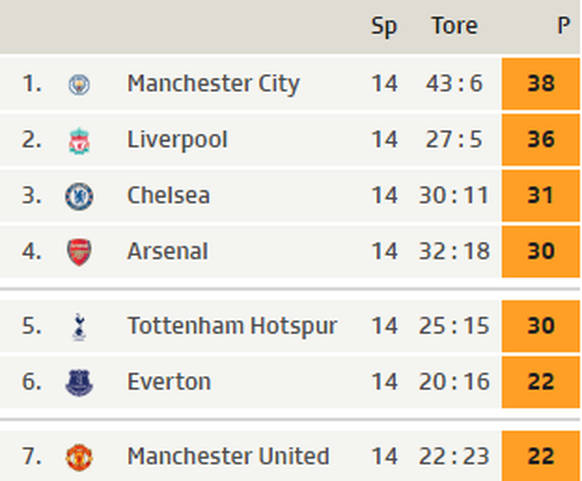This screenshot has width=582, height=481.
Task: Select Everton in the table
Action: click(x=169, y=382)
